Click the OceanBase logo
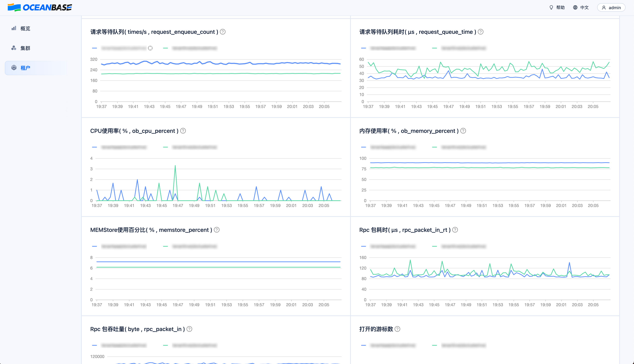Viewport: 634px width, 364px height. tap(40, 8)
